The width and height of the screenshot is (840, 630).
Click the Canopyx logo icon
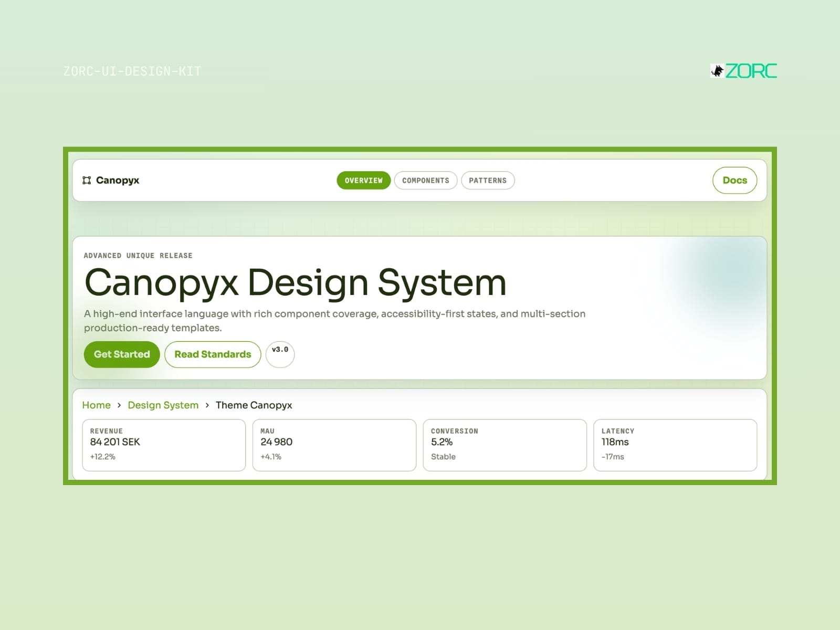tap(87, 181)
